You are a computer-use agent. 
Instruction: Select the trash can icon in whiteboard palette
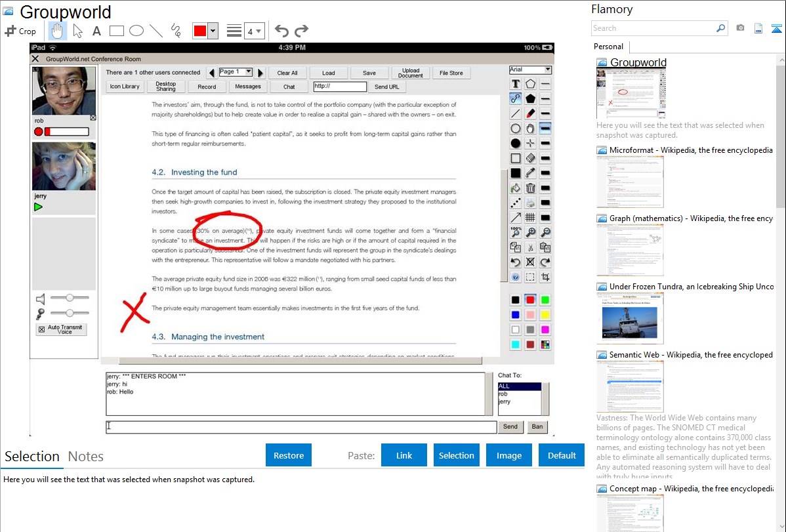pos(530,188)
